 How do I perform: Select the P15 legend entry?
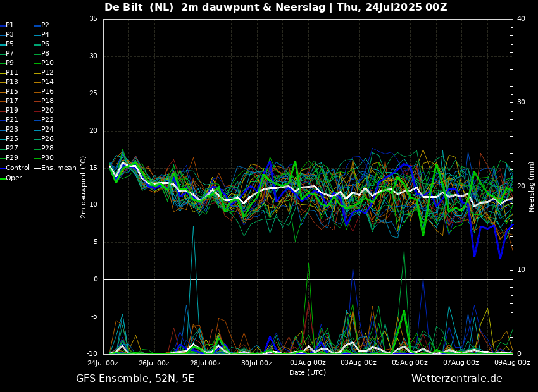(x=11, y=91)
